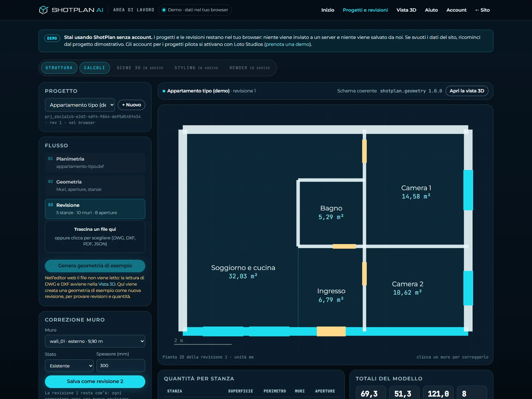532x399 pixels.
Task: Select the Render in arrivo tab
Action: pyautogui.click(x=249, y=68)
